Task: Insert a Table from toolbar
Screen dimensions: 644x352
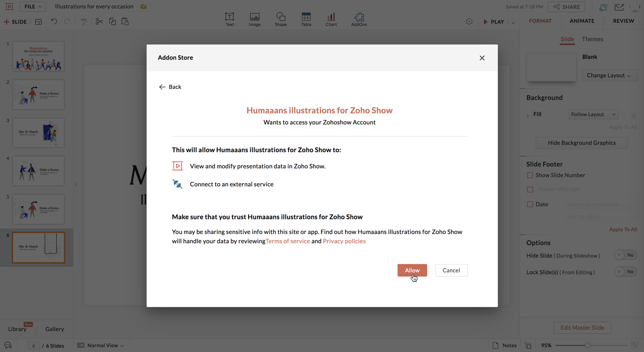Action: coord(306,19)
